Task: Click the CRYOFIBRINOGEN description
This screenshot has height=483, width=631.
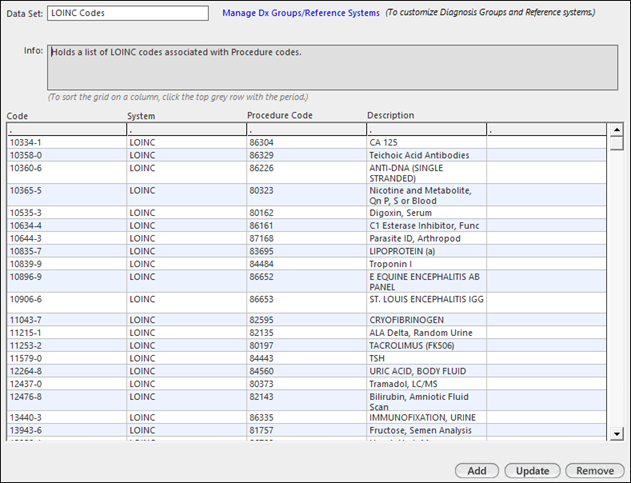Action: 426,320
